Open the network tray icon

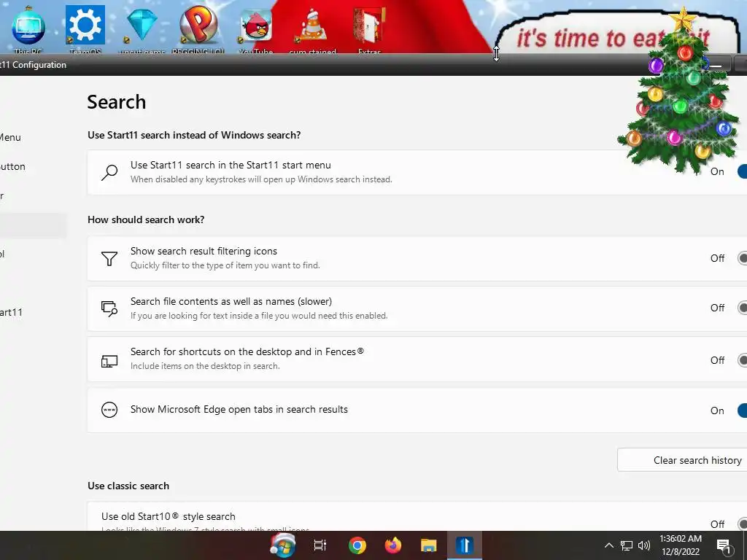(x=627, y=545)
